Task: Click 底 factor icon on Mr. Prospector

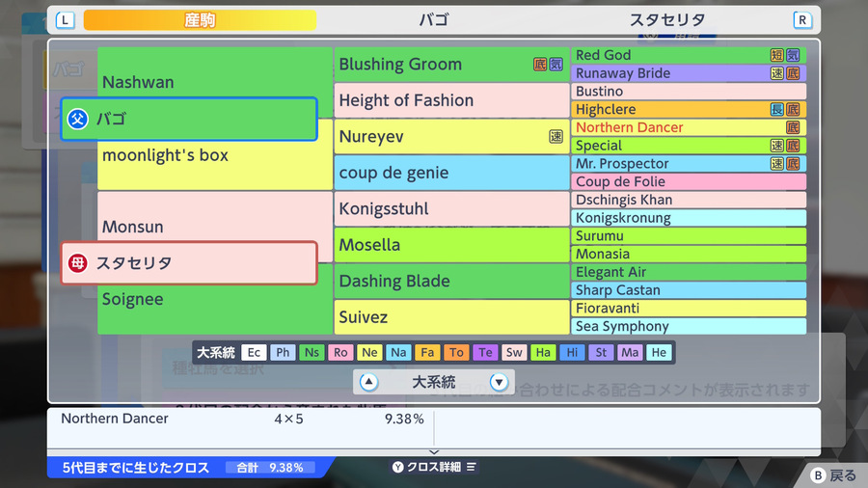Action: pos(793,164)
